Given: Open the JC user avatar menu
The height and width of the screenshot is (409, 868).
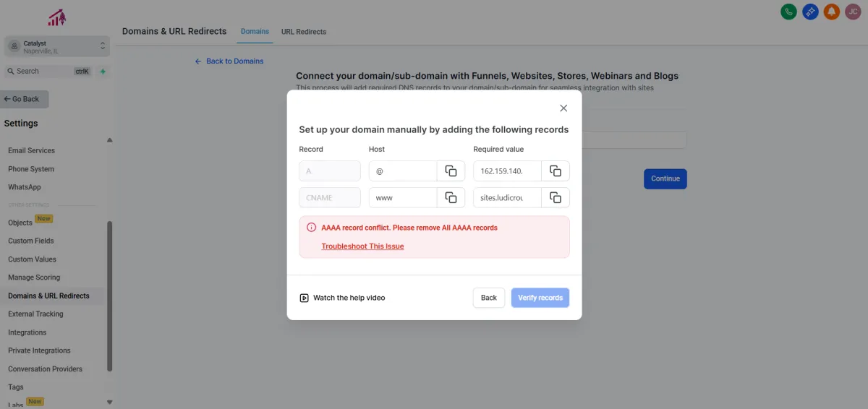Looking at the screenshot, I should 853,12.
